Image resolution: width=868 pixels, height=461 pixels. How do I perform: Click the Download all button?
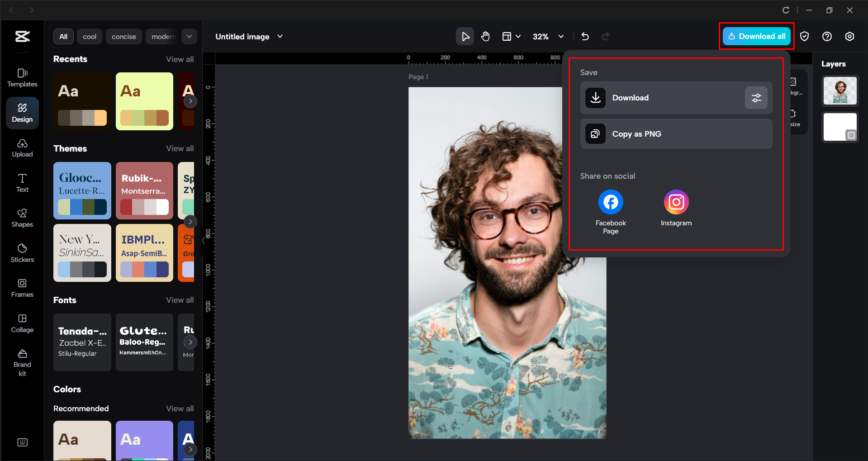click(756, 36)
